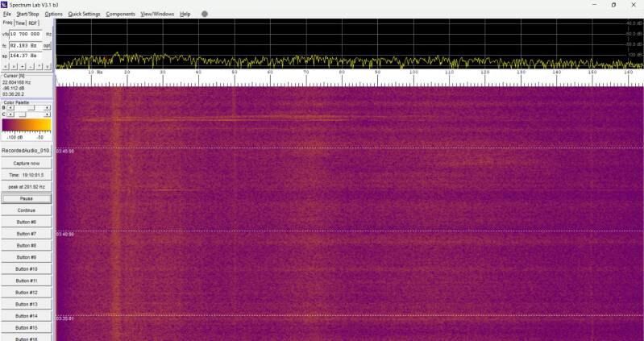Image resolution: width=644 pixels, height=341 pixels.
Task: Close the Spectrum Lab window
Action: click(x=634, y=5)
